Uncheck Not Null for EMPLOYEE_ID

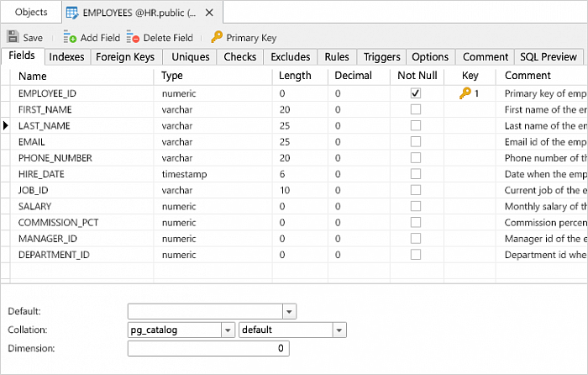416,93
